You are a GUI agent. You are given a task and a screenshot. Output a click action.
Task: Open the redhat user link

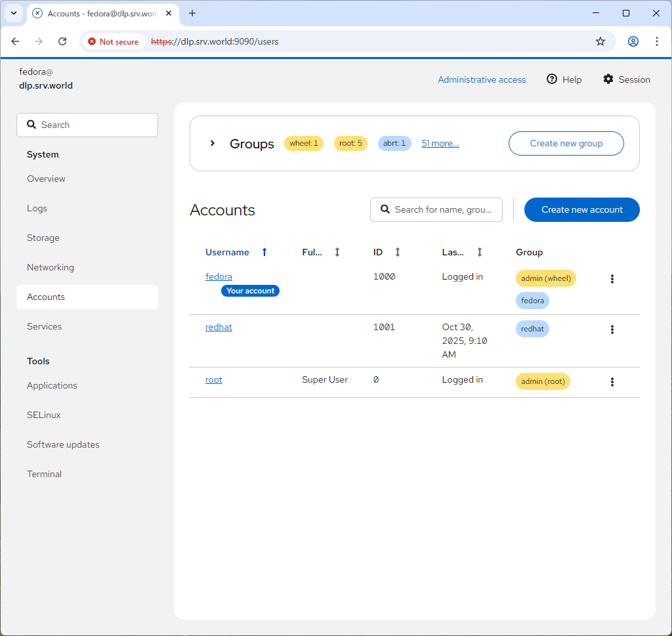click(x=219, y=327)
